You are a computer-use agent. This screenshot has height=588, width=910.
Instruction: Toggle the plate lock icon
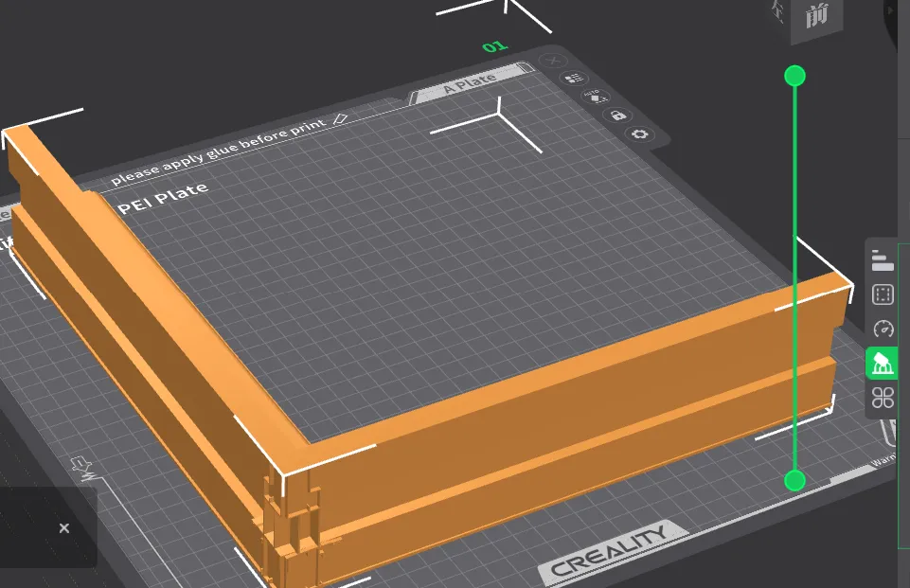(617, 116)
